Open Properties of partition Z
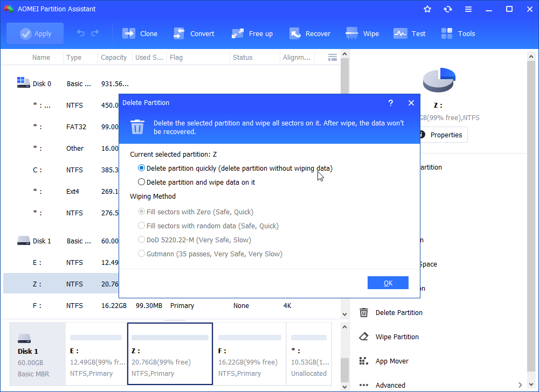Viewport: 539px width, 392px height. tap(443, 135)
